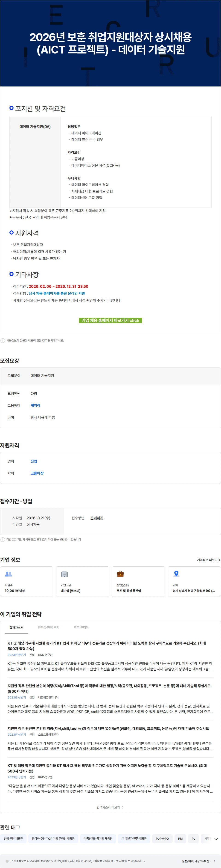Switch to 인적성·면접 후기 tab
The height and width of the screenshot is (868, 221).
(x=48, y=627)
